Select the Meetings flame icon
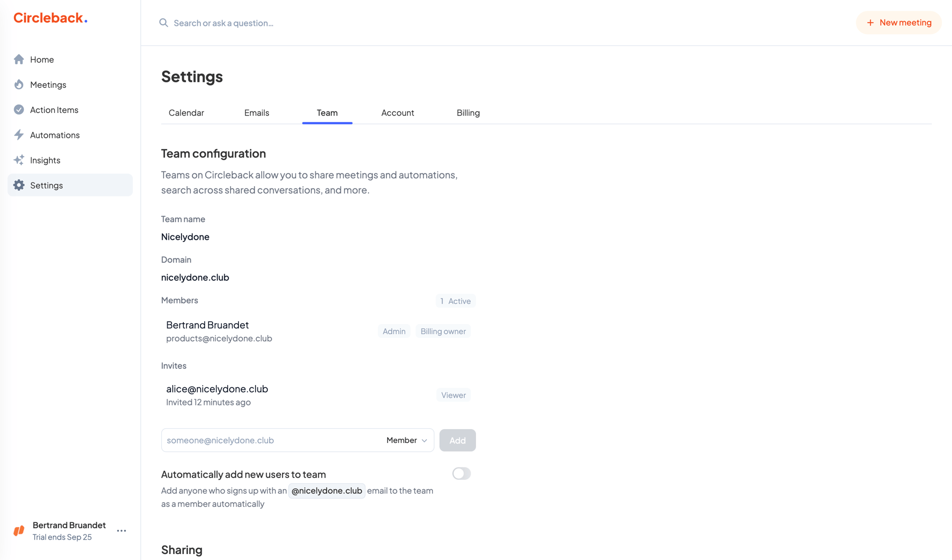 click(19, 84)
